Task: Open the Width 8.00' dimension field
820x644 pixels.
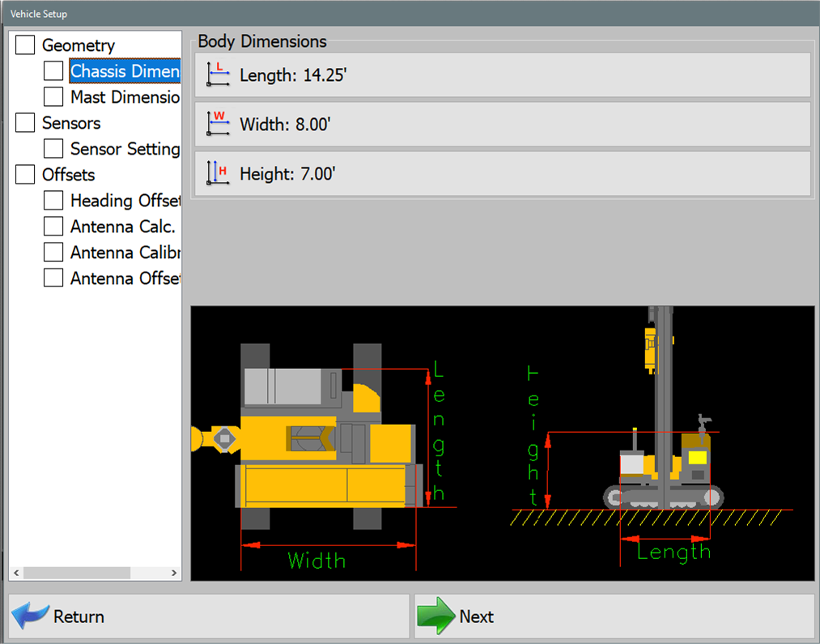Action: coord(502,123)
